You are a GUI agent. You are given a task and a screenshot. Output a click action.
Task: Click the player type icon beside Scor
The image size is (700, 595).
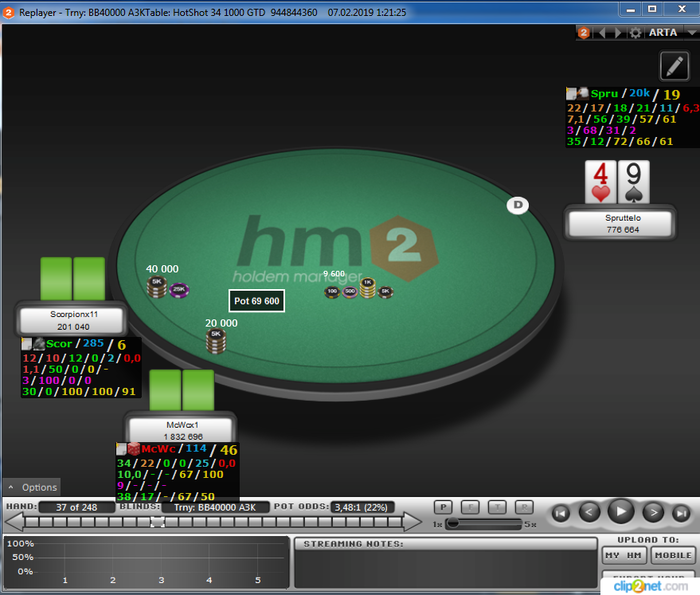[x=39, y=344]
